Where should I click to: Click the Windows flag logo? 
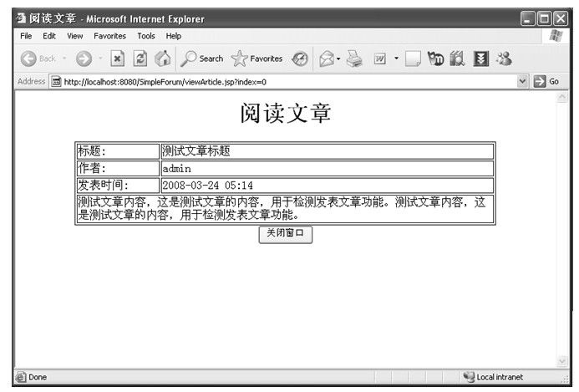pos(556,36)
